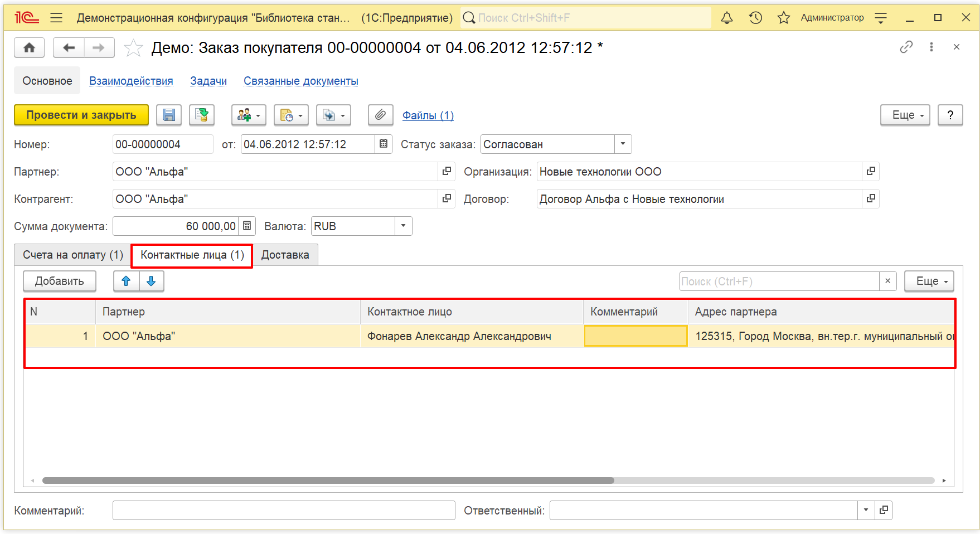Navigate forward with right arrow

click(x=99, y=47)
